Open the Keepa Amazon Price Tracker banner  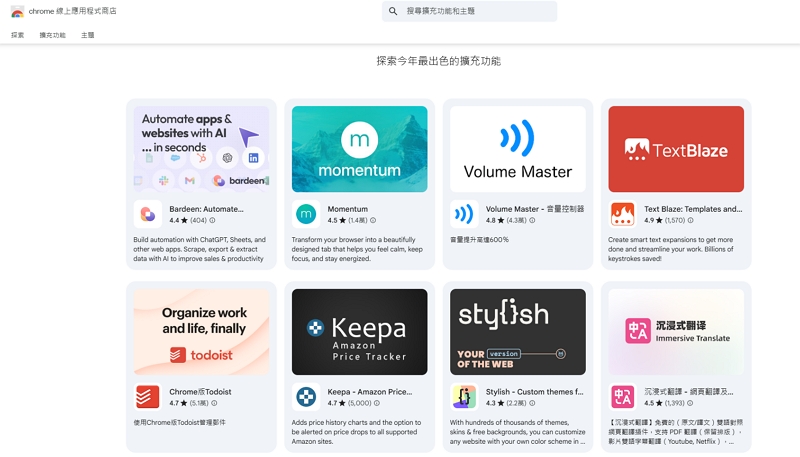360,332
